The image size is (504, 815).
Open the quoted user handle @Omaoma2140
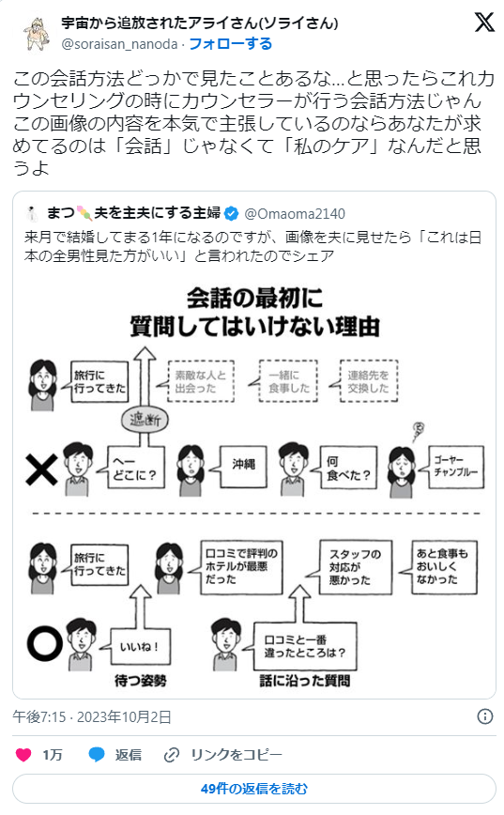tap(295, 214)
